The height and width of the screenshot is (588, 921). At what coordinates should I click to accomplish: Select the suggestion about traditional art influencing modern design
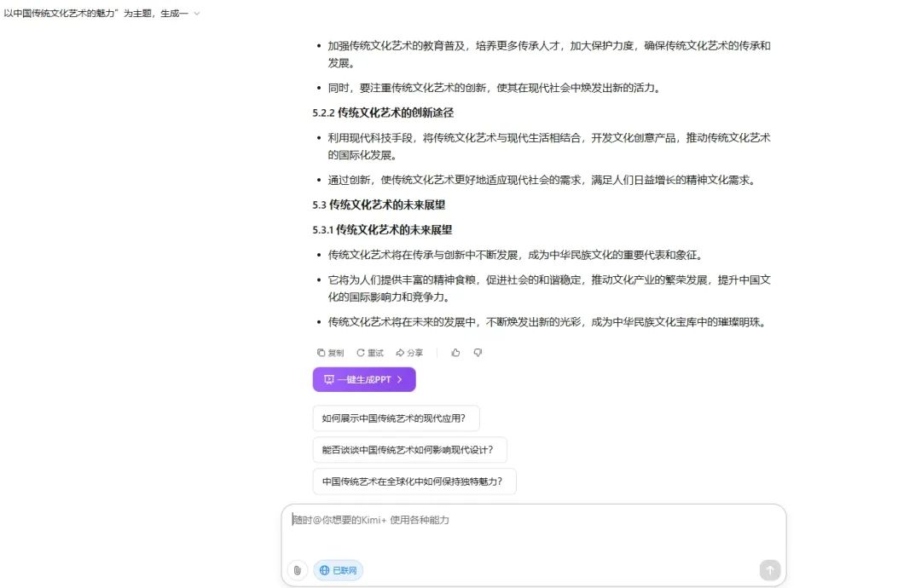pyautogui.click(x=408, y=449)
